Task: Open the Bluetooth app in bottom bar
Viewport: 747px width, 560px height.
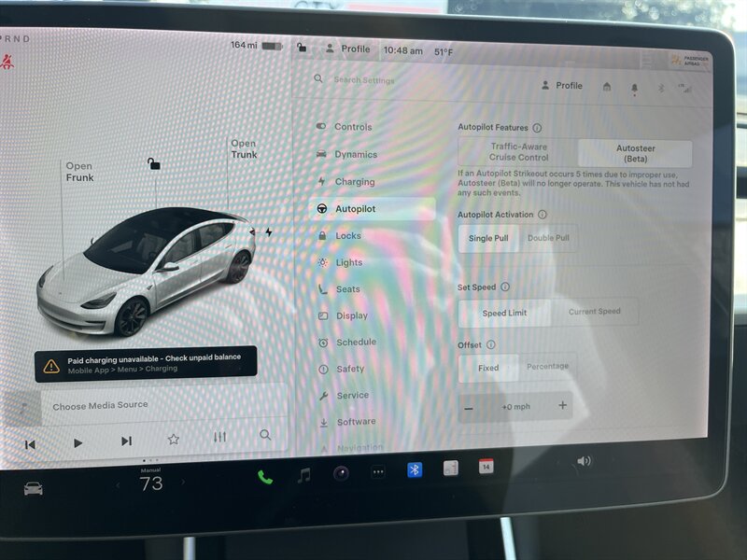Action: pos(414,470)
